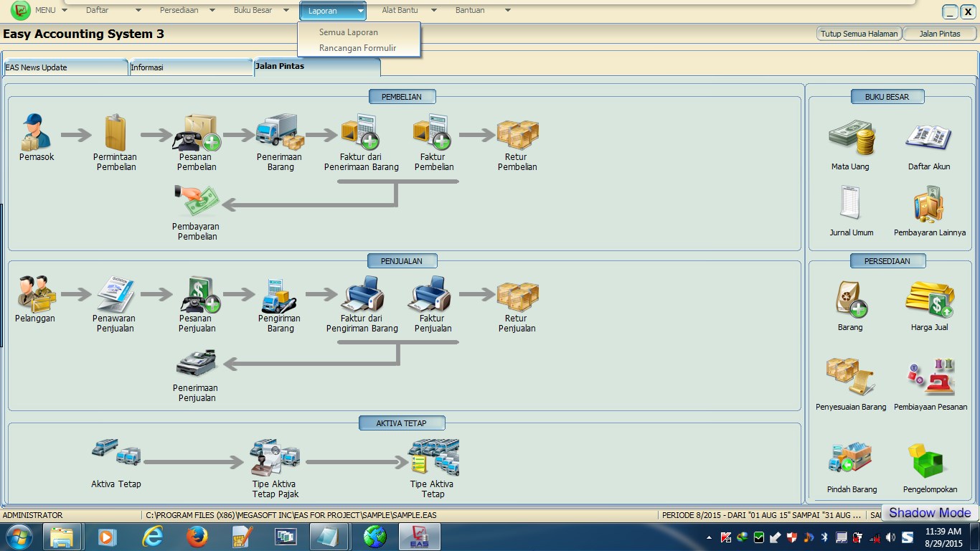Click the PEMBELIAN section header
The image size is (980, 551).
(x=402, y=96)
